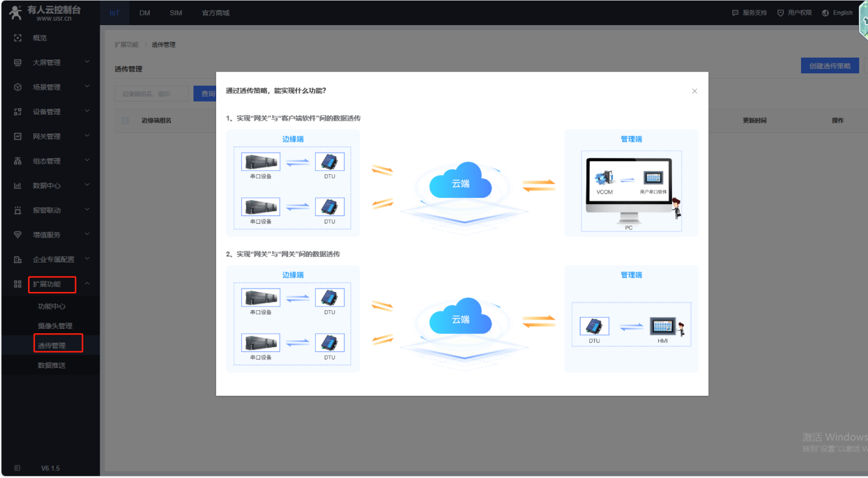
Task: Switch language to English
Action: point(838,13)
